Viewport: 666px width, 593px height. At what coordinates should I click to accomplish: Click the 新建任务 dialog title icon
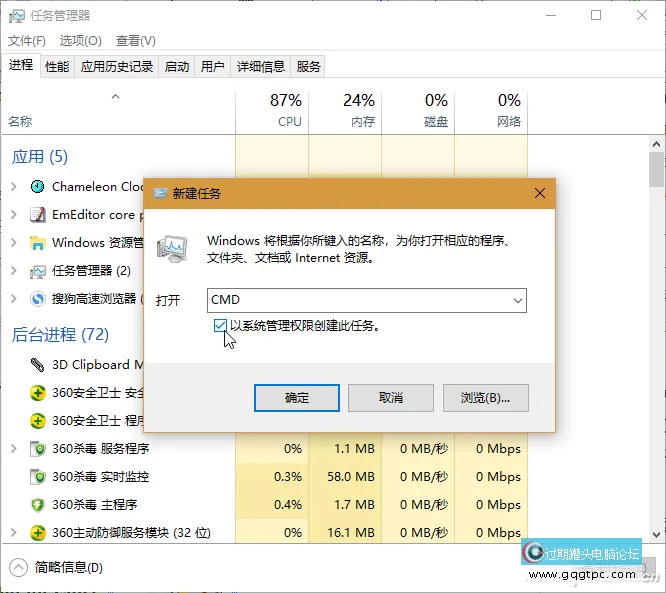160,193
